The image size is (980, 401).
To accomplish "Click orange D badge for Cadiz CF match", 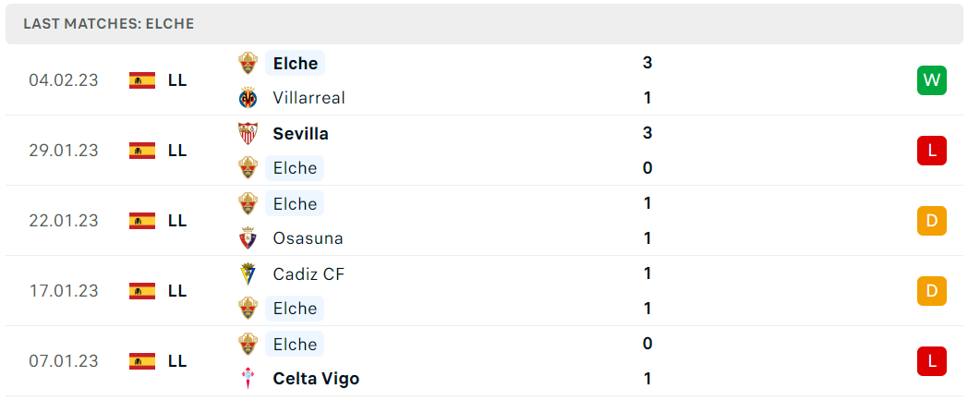I will coord(932,291).
